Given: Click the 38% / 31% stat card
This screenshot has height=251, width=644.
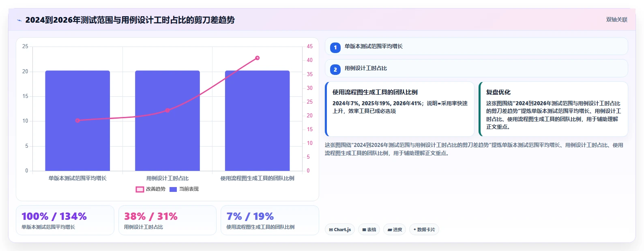Looking at the screenshot, I should tap(167, 220).
